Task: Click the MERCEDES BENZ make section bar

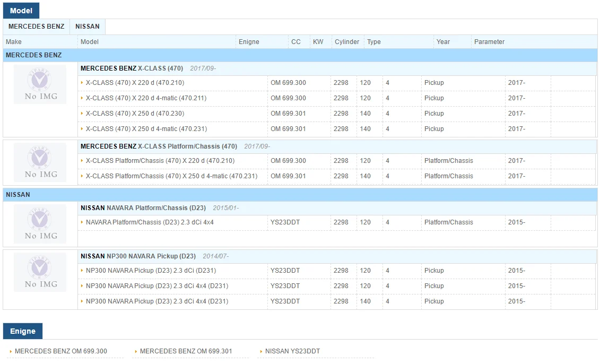Action: coord(300,55)
